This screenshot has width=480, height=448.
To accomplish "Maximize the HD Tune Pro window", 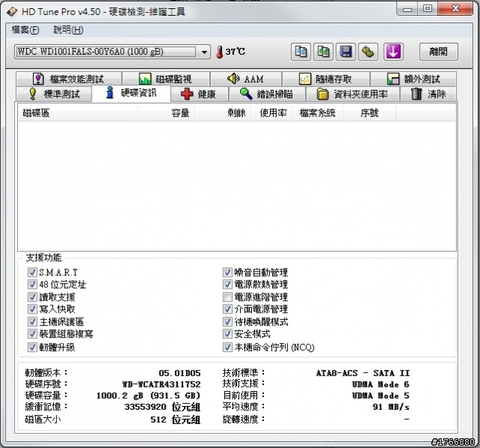I will point(427,8).
